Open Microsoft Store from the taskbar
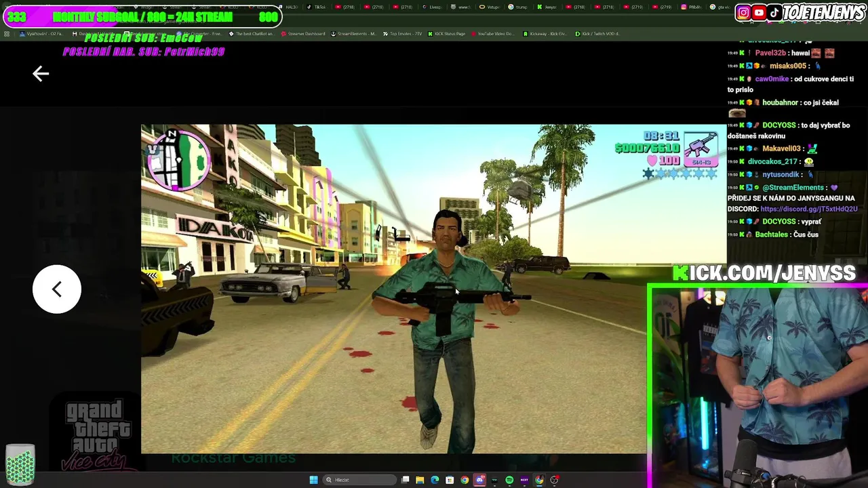 tap(450, 480)
